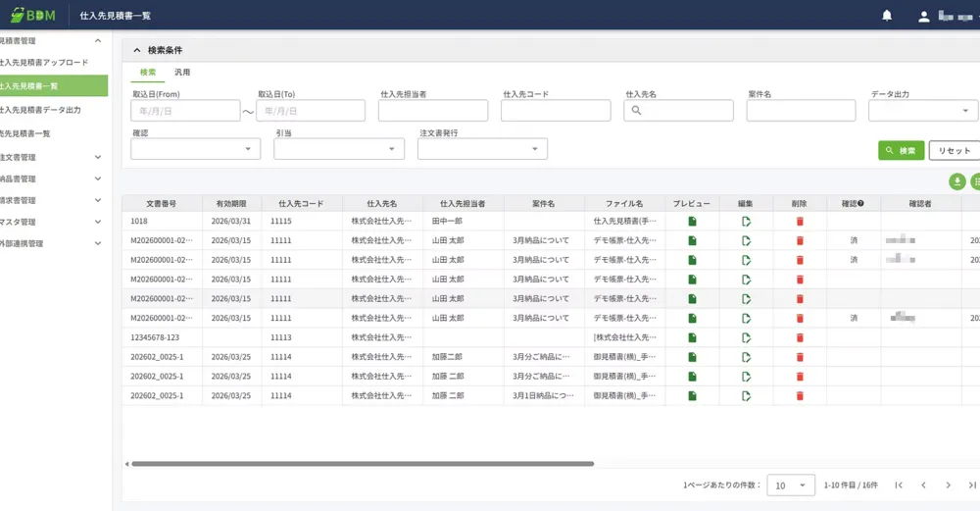Click the 確認者 column header
980x511 pixels.
point(920,203)
